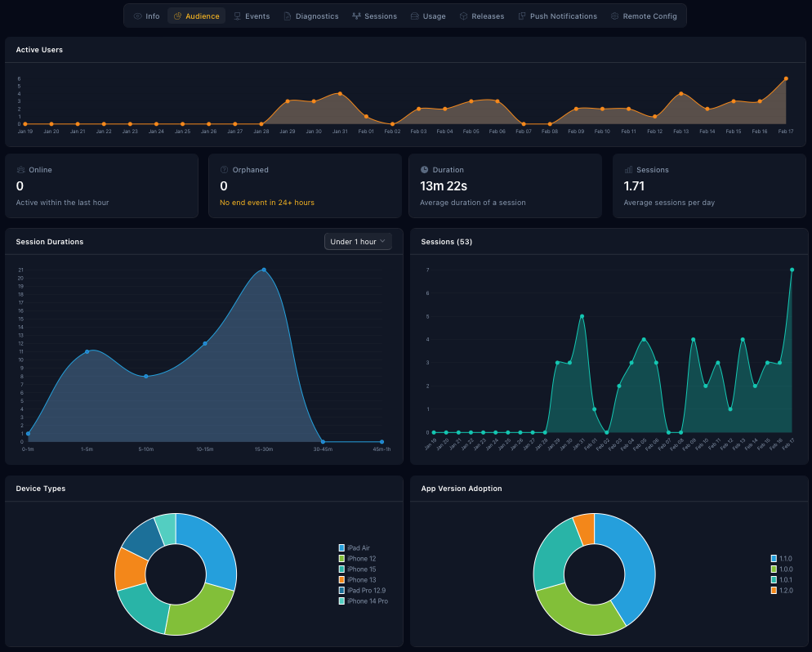Open Releases via its tag icon
Image resolution: width=812 pixels, height=652 pixels.
coord(462,16)
